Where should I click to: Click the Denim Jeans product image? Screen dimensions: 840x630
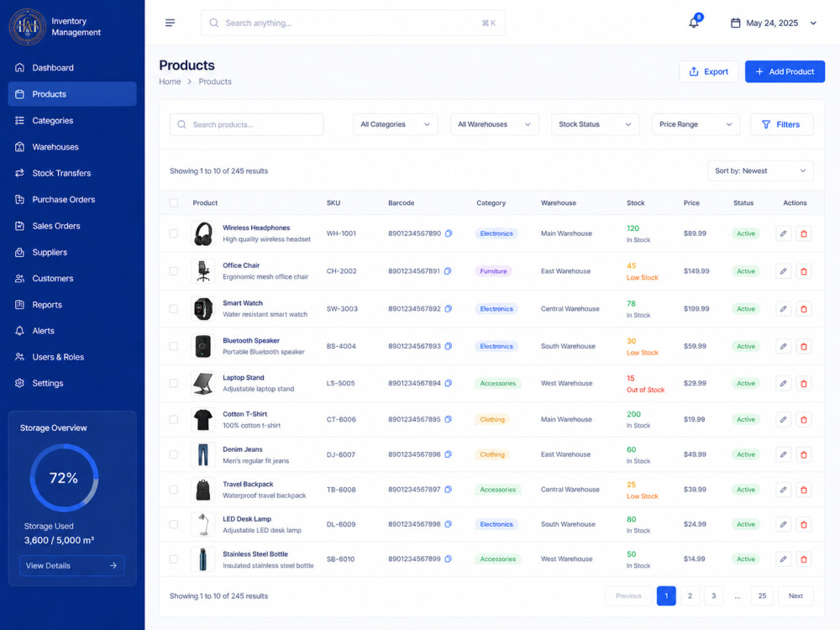click(203, 454)
